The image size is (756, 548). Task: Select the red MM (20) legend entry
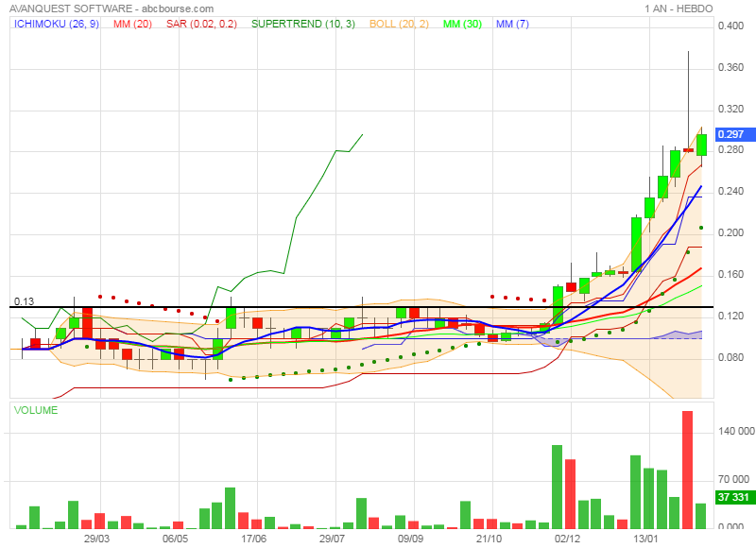[x=132, y=24]
